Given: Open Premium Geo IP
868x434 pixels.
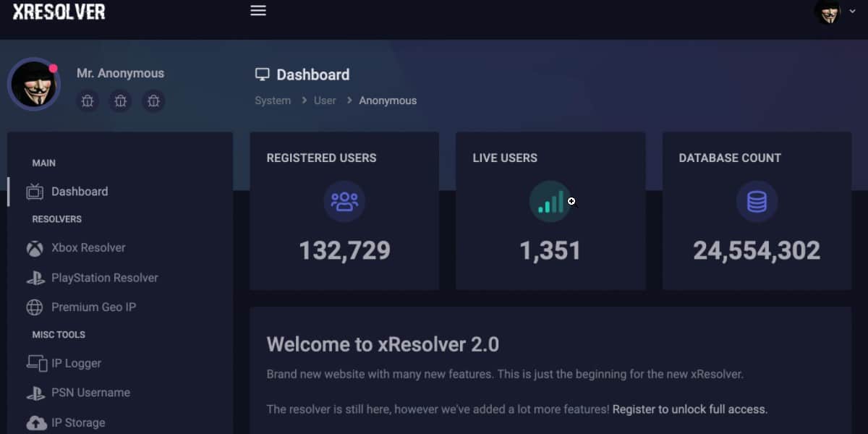Looking at the screenshot, I should pyautogui.click(x=93, y=307).
